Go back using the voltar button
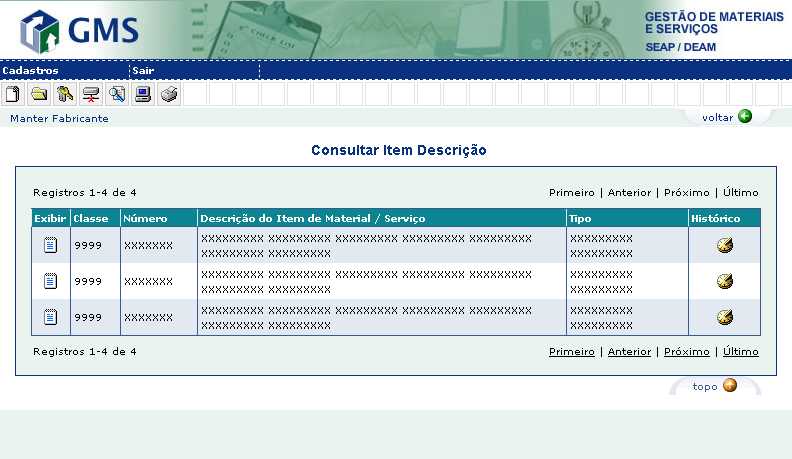Viewport: 792px width, 459px height. pos(726,117)
